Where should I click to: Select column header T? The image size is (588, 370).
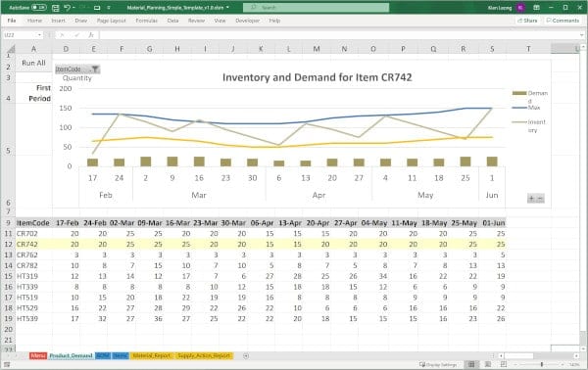coord(528,49)
